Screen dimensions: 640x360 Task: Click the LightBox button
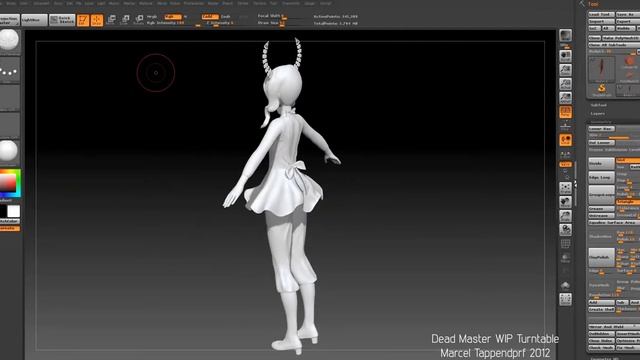pos(34,20)
